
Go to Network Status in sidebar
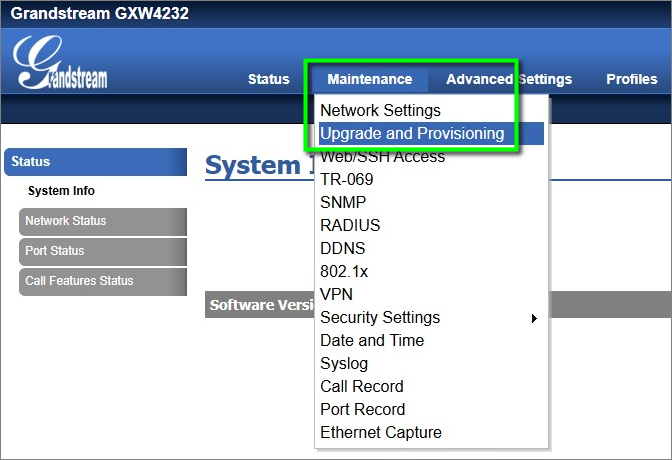pos(66,221)
